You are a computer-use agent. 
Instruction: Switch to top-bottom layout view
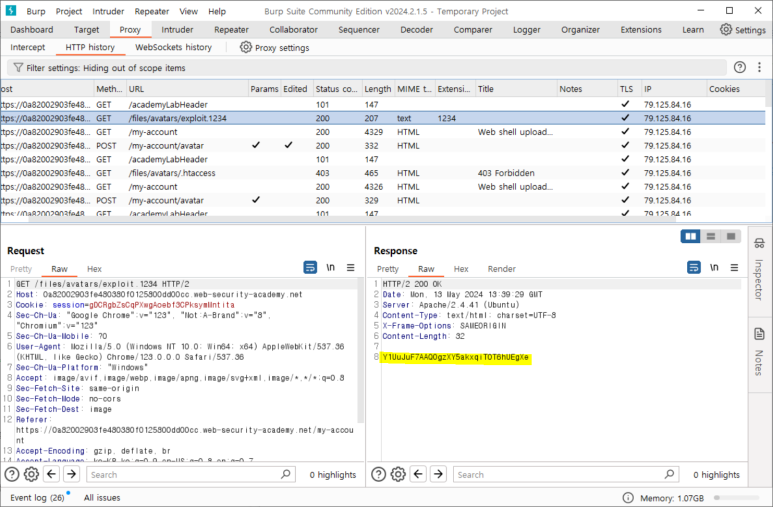[x=711, y=237]
